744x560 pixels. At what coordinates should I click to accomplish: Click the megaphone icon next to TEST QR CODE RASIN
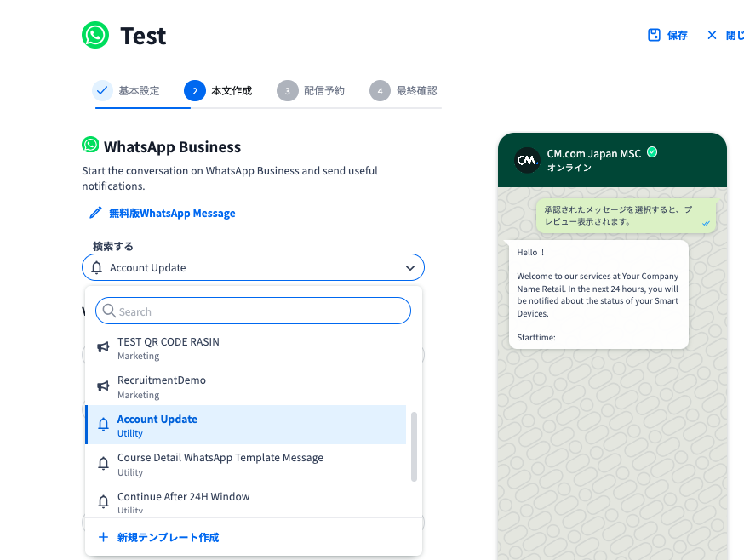coord(103,347)
